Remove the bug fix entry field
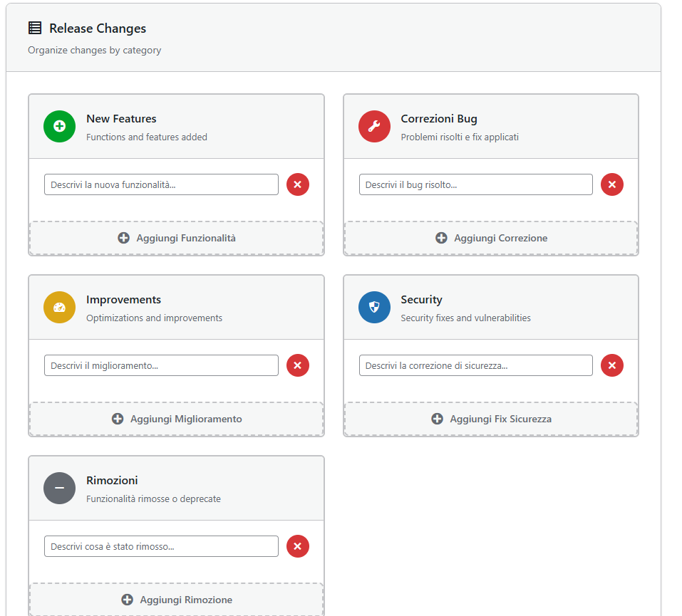 611,184
